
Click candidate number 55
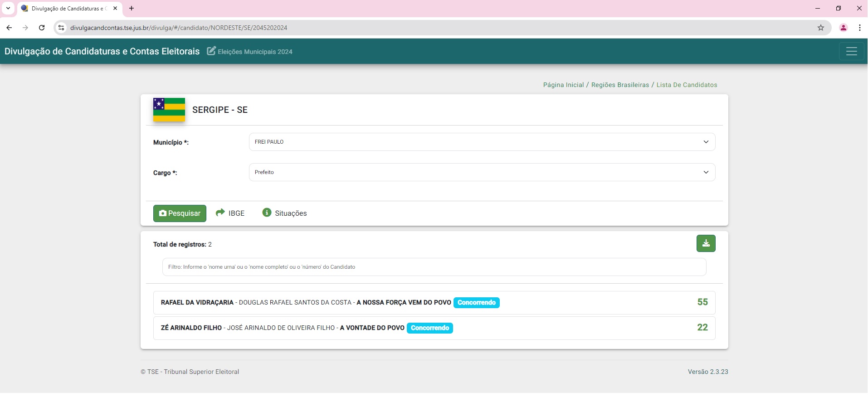click(702, 302)
